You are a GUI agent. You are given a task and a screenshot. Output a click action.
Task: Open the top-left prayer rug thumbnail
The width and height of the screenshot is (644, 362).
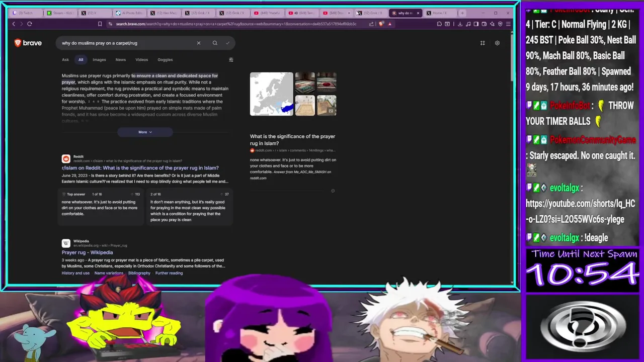point(305,83)
